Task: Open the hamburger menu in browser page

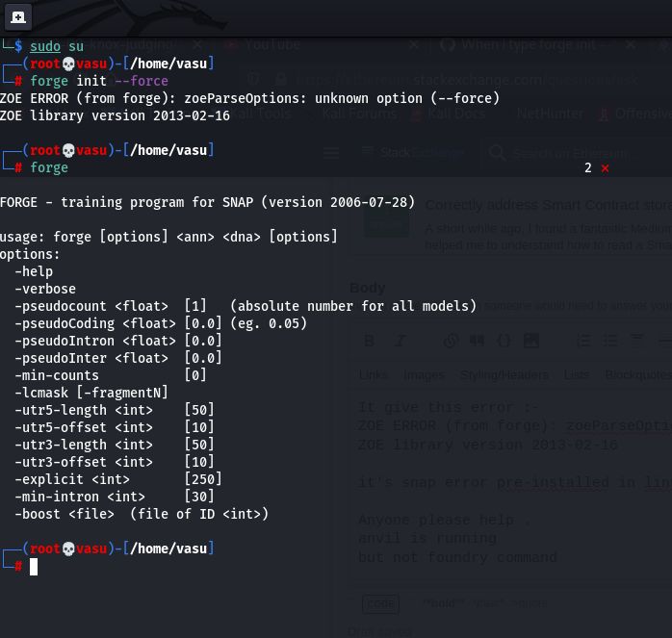Action: point(331,153)
